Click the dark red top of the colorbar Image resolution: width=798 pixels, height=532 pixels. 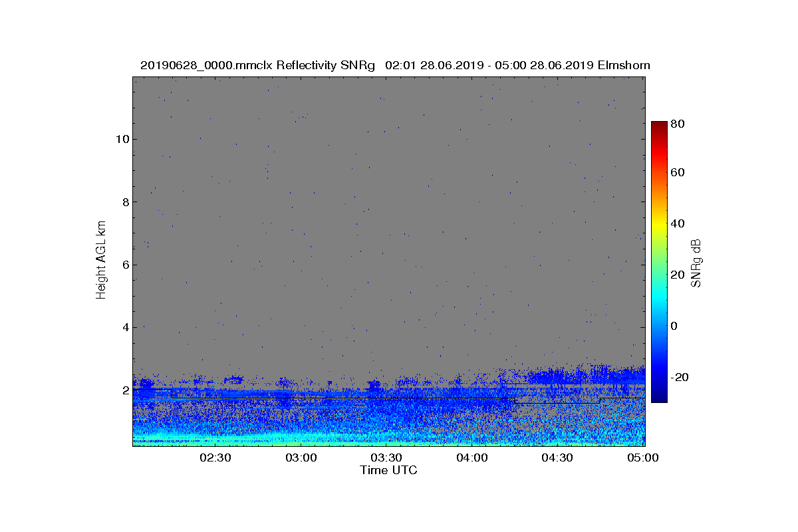click(x=659, y=126)
